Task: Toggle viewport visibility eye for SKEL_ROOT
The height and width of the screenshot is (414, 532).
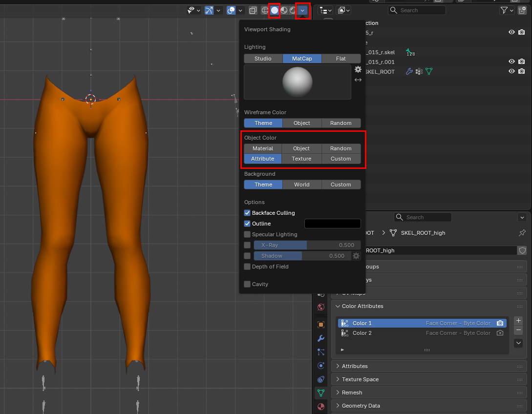Action: pyautogui.click(x=511, y=71)
